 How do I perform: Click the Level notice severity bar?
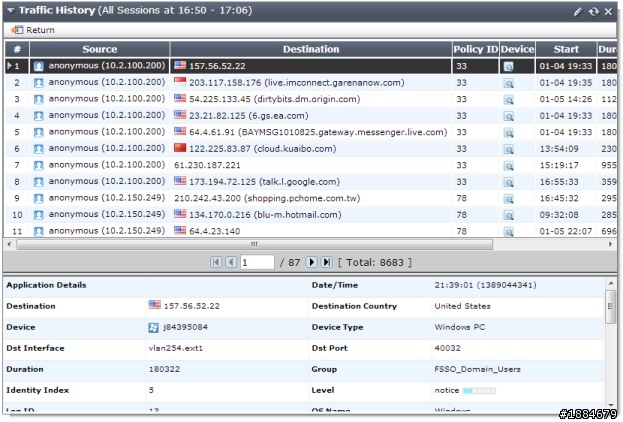[x=480, y=389]
